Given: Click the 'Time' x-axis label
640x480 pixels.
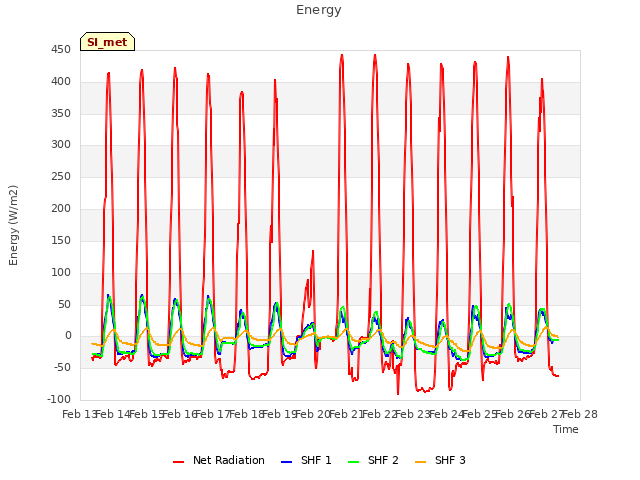Looking at the screenshot, I should pos(566,429).
